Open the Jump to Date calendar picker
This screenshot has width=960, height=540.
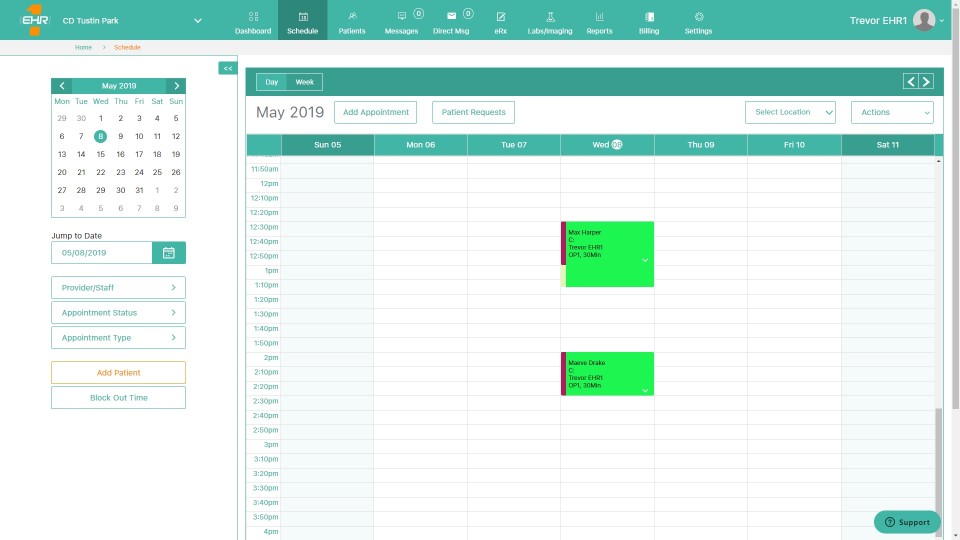click(169, 253)
